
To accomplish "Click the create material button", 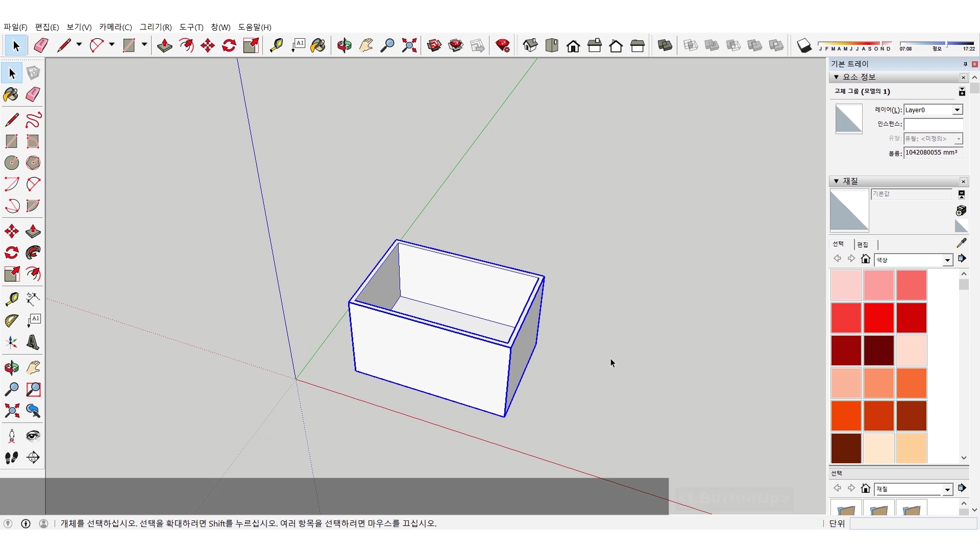I will point(961,210).
